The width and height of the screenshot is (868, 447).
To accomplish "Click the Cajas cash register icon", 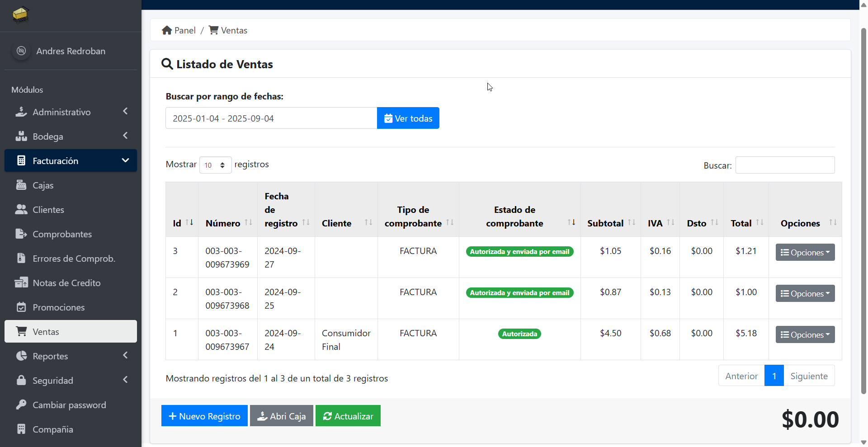I will click(x=21, y=185).
